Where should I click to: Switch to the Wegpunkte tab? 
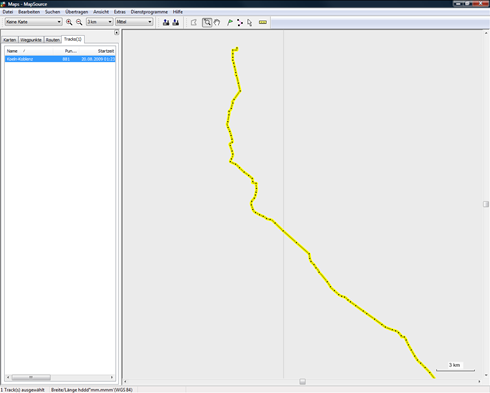[x=31, y=40]
